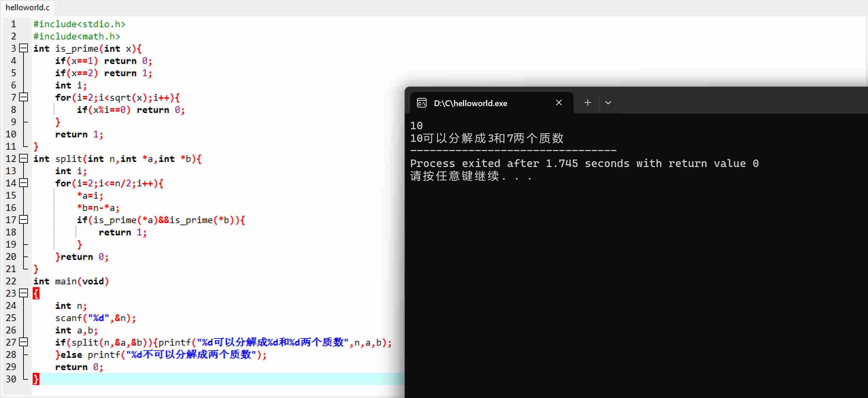Click the highlighted closing brace on line 30
Image resolution: width=868 pixels, height=398 pixels.
(36, 379)
